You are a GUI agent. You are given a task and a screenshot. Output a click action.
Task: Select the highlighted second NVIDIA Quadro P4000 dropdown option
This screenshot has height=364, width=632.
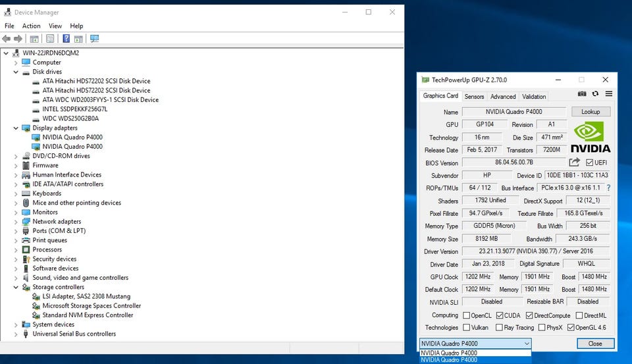[475, 360]
